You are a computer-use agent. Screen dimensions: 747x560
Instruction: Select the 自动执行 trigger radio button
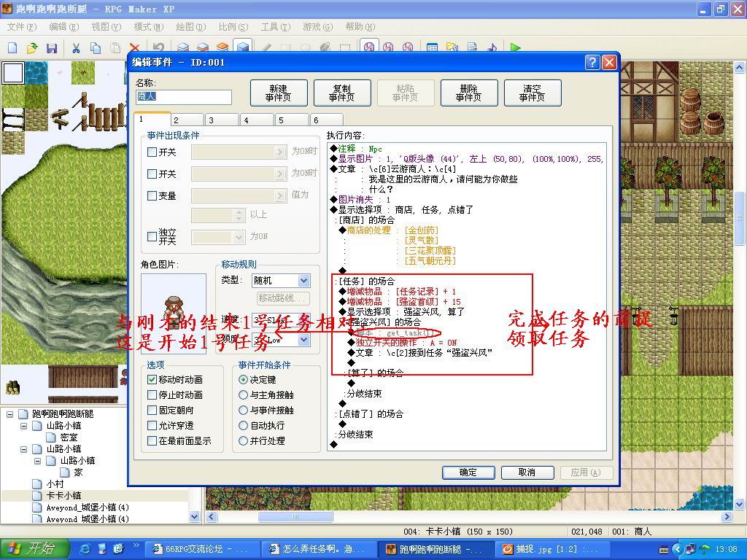[243, 425]
